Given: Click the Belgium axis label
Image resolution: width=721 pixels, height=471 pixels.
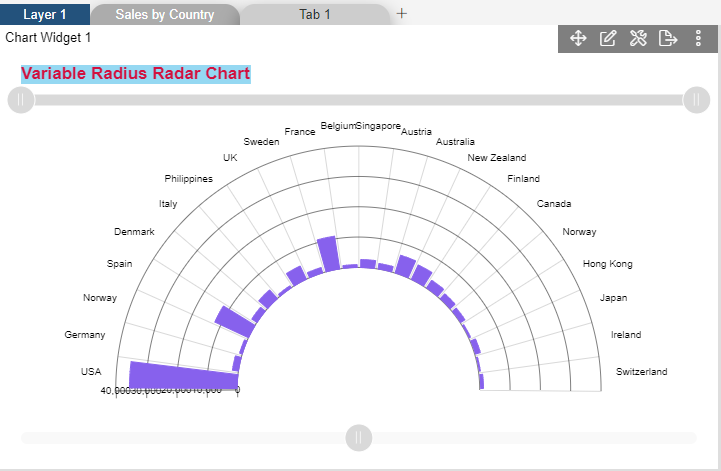Looking at the screenshot, I should coord(338,126).
